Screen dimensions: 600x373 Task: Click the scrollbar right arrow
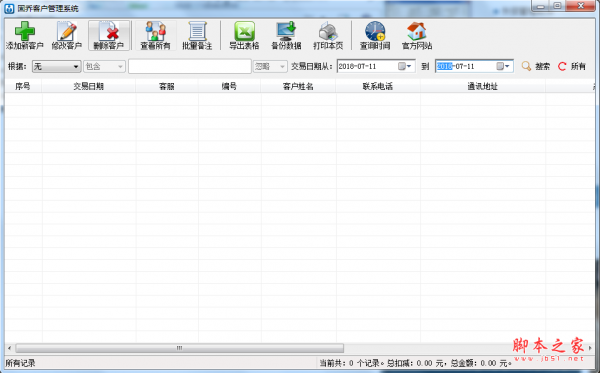pos(590,348)
